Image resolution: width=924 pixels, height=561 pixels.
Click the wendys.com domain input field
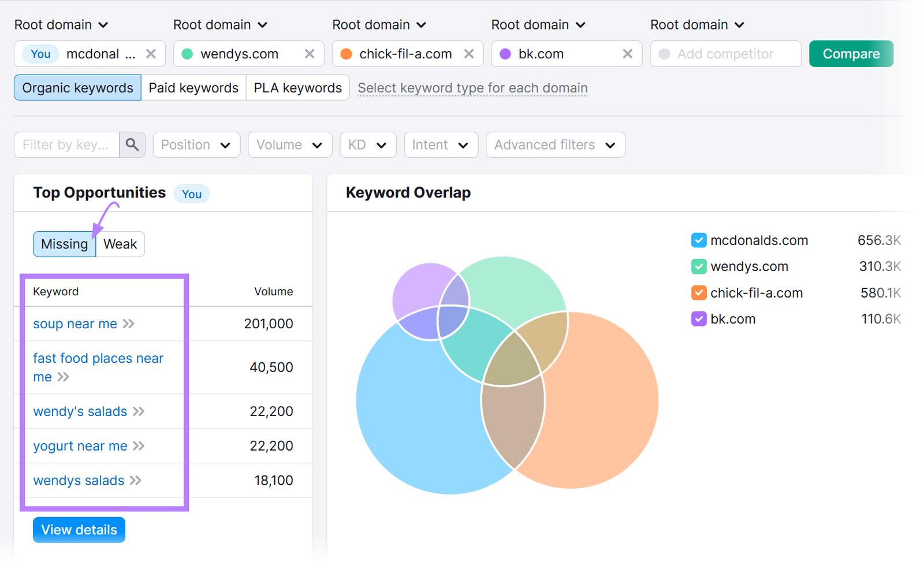pyautogui.click(x=249, y=54)
